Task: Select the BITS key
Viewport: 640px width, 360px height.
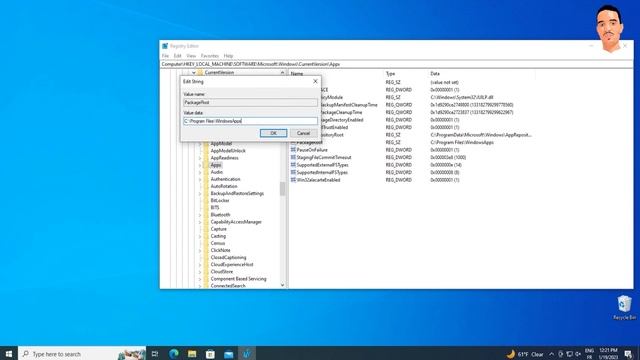Action: [215, 207]
